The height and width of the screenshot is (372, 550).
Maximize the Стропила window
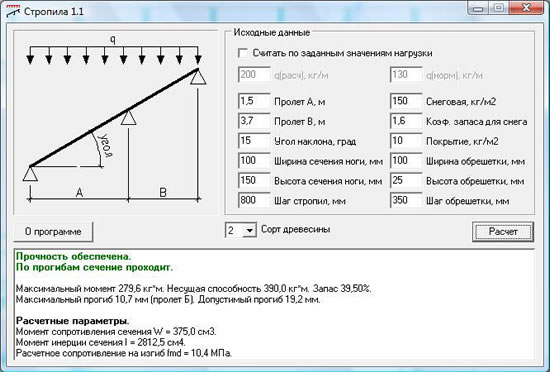tap(498, 8)
